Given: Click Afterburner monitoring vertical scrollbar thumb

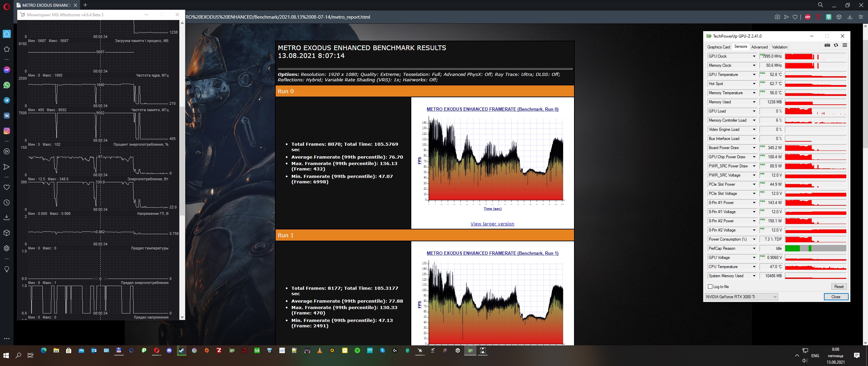Looking at the screenshot, I should point(182,161).
